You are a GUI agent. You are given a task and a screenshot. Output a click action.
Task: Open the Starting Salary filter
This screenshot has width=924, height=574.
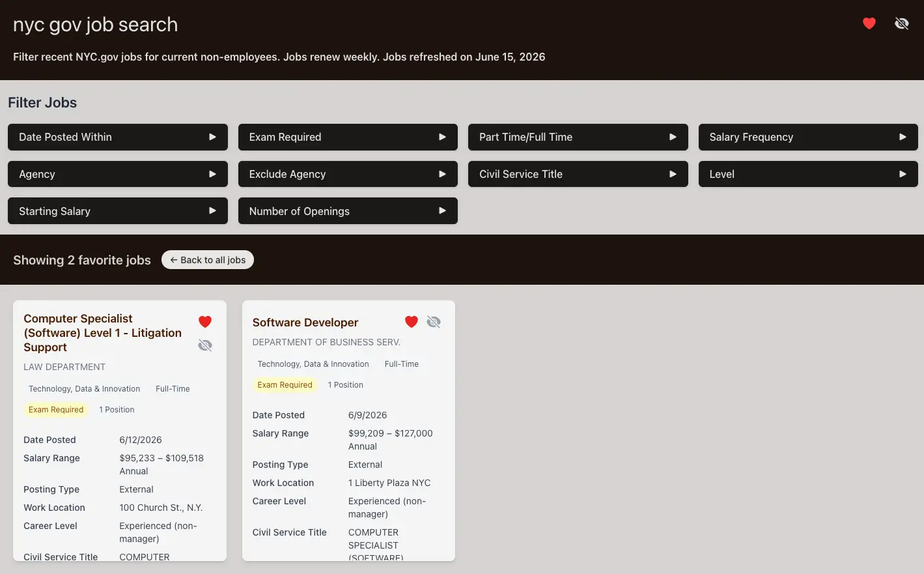click(x=118, y=211)
